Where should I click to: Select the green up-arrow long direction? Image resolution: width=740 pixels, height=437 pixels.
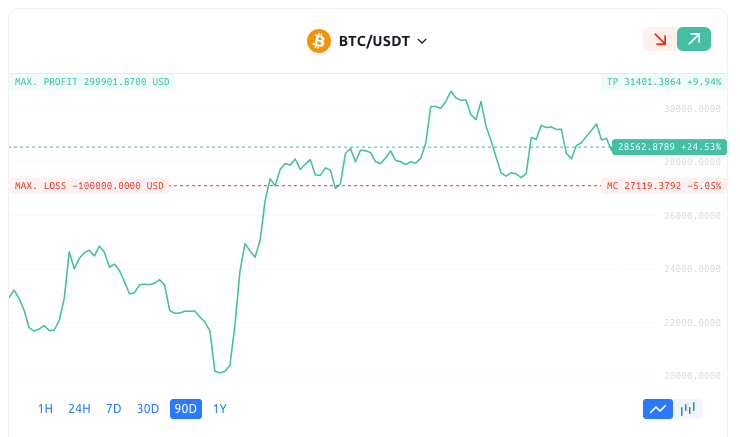694,39
